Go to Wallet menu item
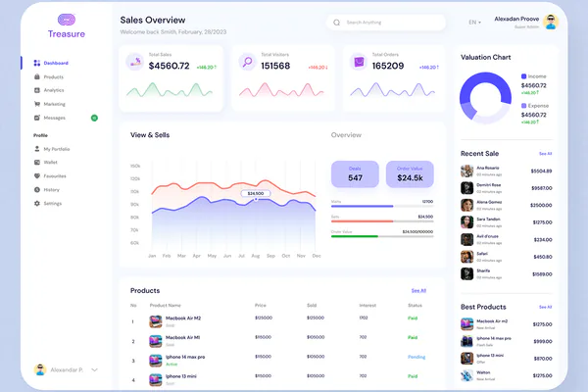This screenshot has width=588, height=392. (x=50, y=163)
